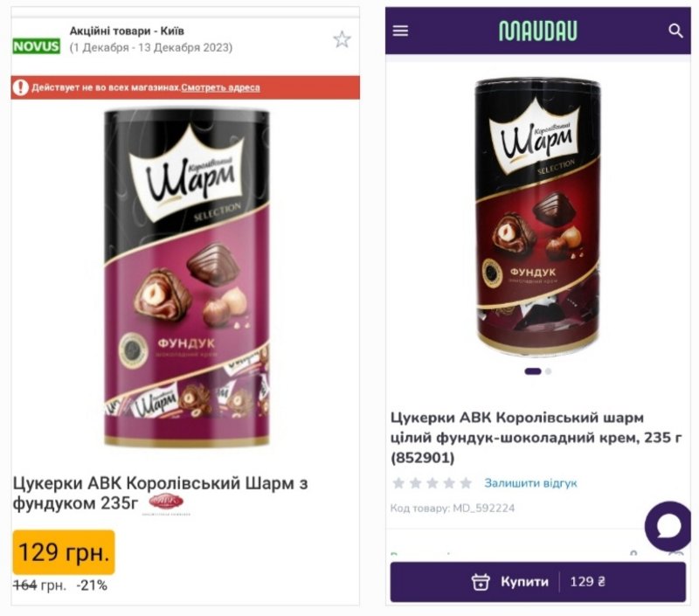Favorite the NOVUS promo with star icon
The image size is (699, 616).
pyautogui.click(x=342, y=39)
